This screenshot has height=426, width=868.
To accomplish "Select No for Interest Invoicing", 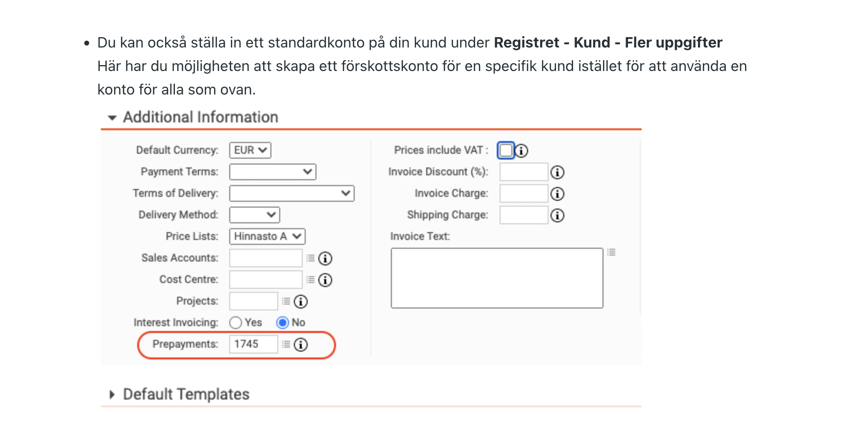I will (283, 323).
